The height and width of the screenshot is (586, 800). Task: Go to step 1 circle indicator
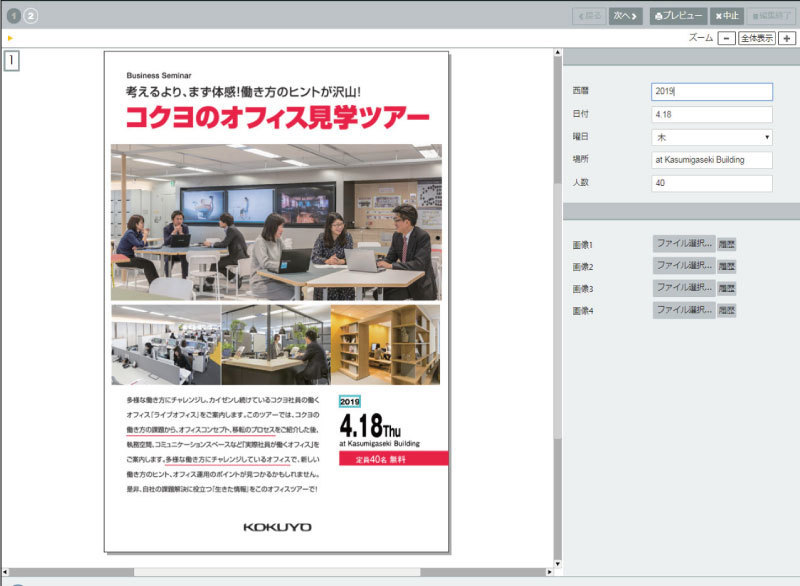click(x=14, y=16)
